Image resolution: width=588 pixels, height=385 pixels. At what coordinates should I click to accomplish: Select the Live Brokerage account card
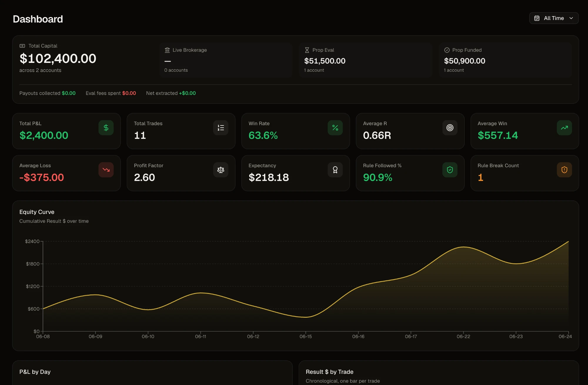226,60
